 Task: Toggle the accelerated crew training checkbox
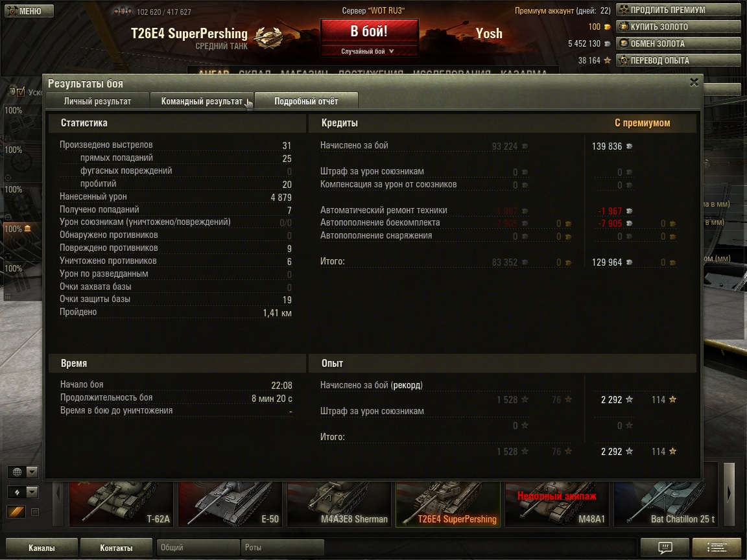(x=21, y=91)
